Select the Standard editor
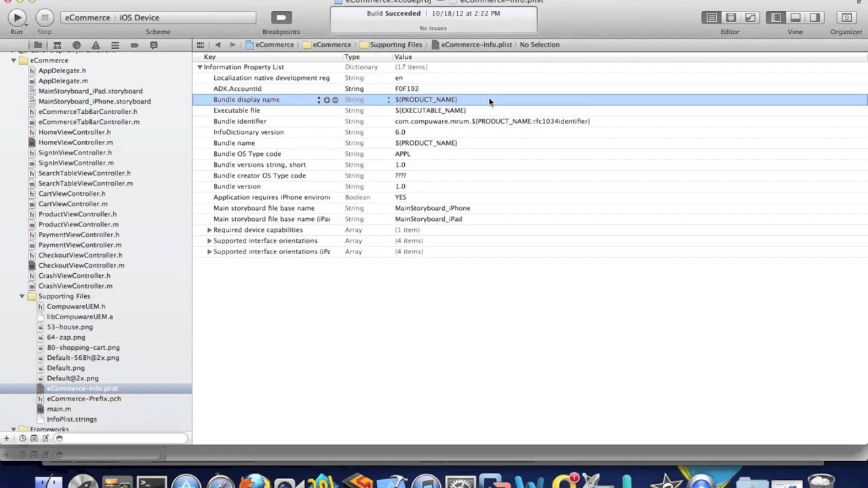Image resolution: width=868 pixels, height=488 pixels. (x=711, y=18)
